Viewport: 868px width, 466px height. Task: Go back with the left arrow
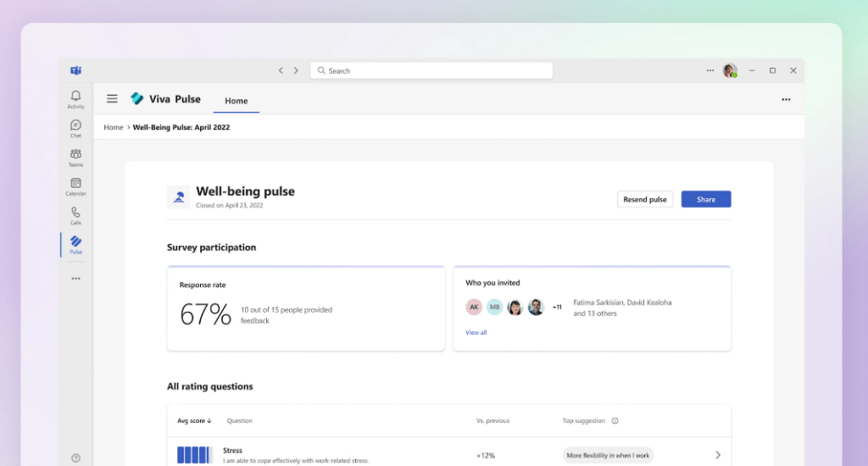click(281, 70)
